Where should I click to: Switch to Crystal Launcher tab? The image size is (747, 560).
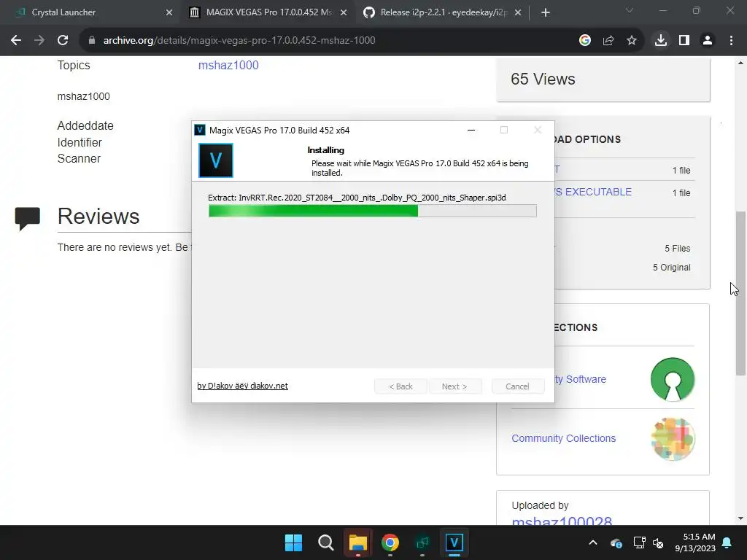pos(93,12)
